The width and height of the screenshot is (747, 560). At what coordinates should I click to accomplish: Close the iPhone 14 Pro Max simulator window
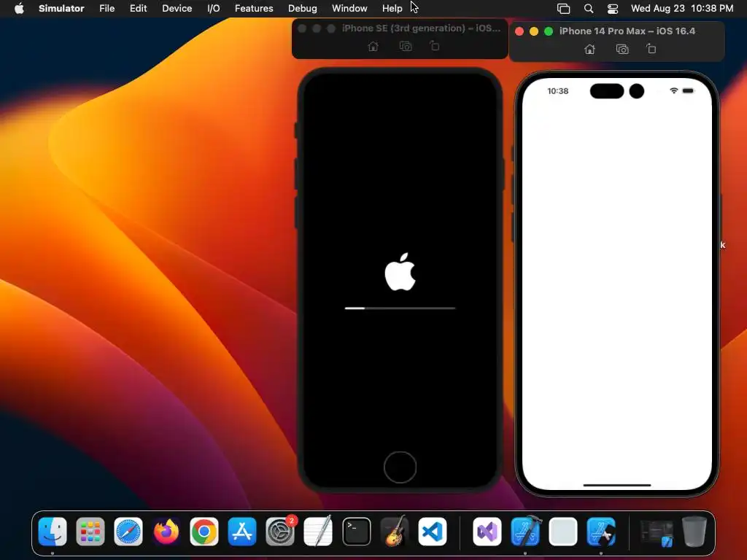click(519, 31)
